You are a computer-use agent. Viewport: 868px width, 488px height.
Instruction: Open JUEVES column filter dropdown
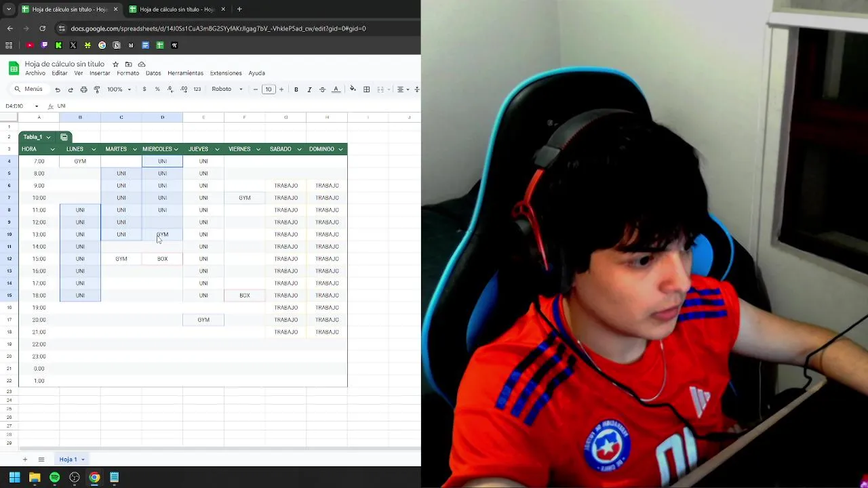217,149
